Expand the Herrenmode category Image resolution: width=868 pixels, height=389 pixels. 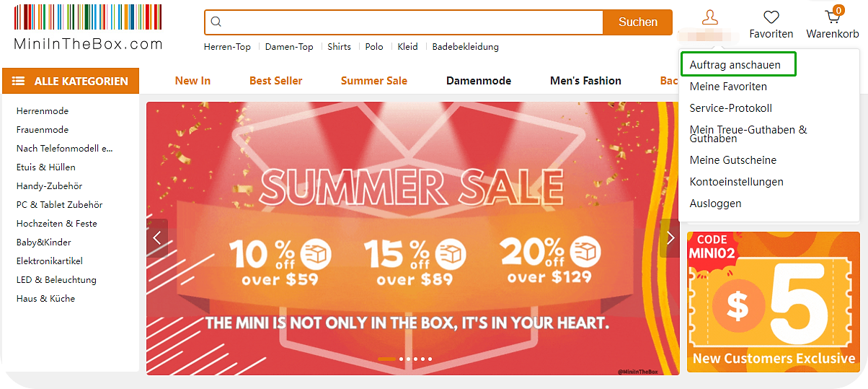43,111
